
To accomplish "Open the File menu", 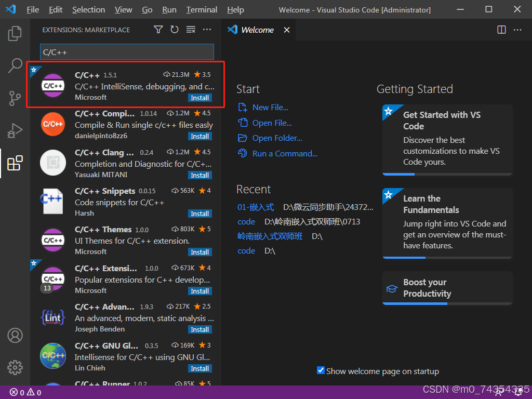I will click(33, 9).
